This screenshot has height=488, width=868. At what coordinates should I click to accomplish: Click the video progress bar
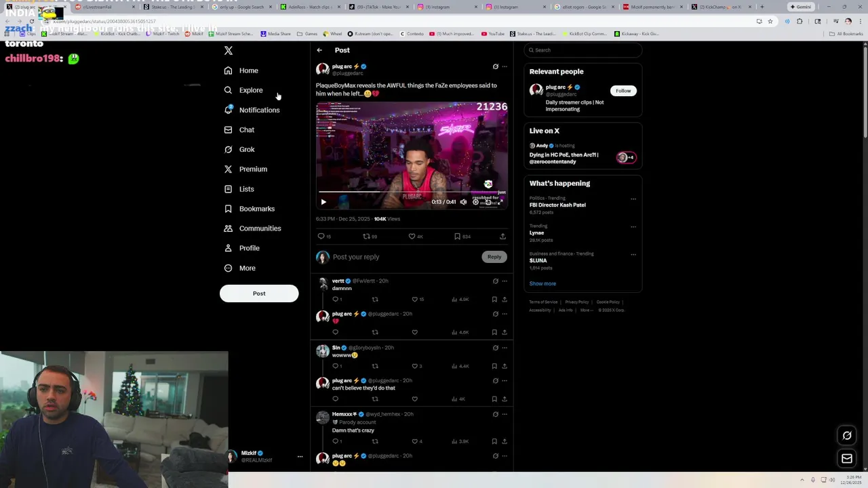(x=412, y=192)
